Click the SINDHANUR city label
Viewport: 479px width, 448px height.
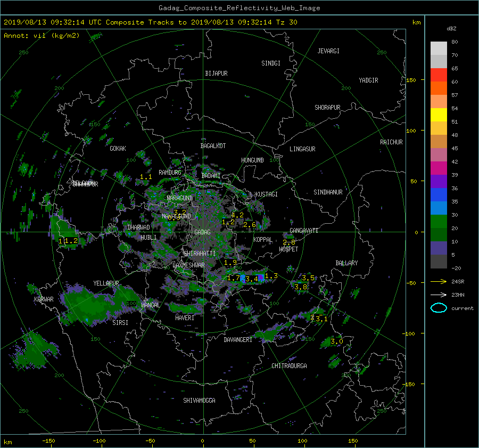(x=328, y=192)
